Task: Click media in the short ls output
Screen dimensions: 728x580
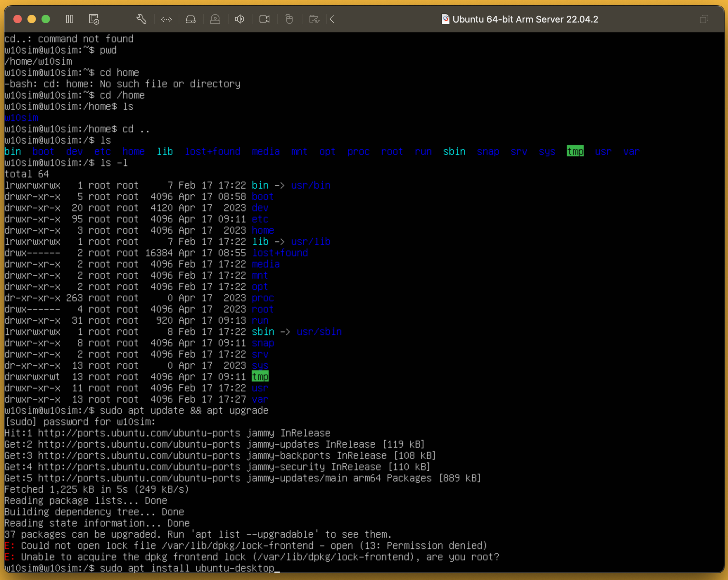Action: [x=266, y=151]
